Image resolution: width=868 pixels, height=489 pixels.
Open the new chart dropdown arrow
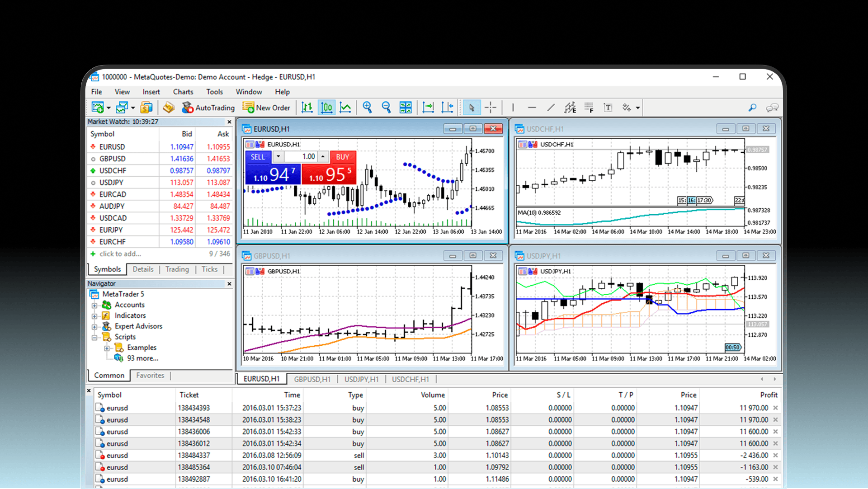coord(108,108)
